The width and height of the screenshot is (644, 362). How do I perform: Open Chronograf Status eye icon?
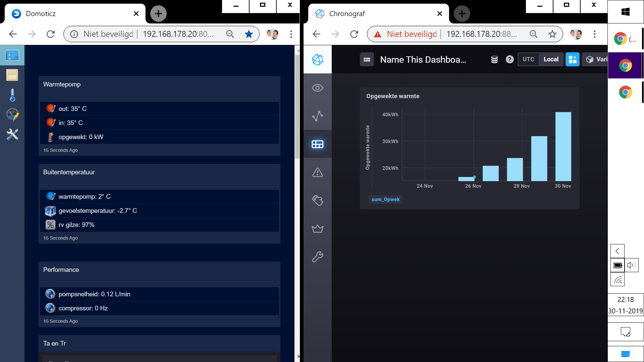pyautogui.click(x=317, y=88)
